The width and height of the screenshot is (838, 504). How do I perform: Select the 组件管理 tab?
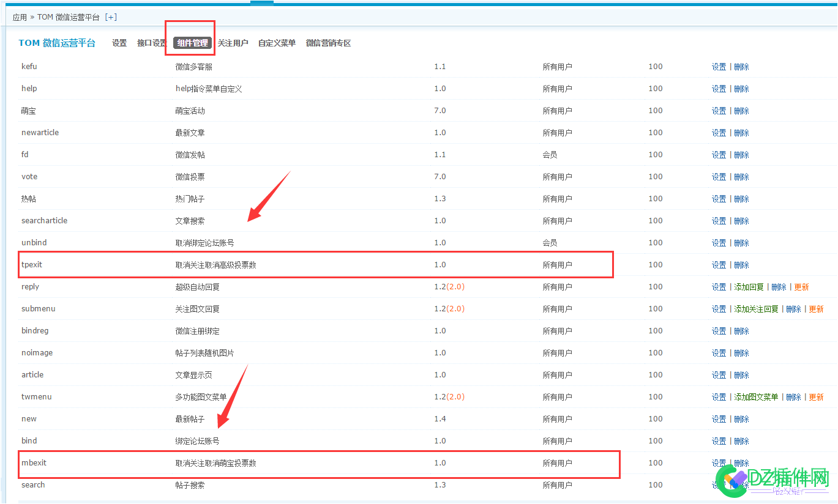click(x=192, y=43)
